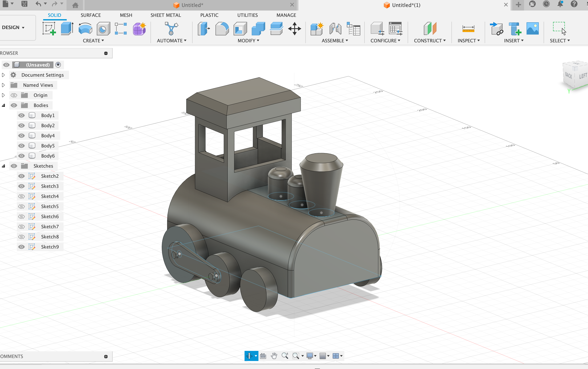Select the Create Form tool
This screenshot has height=369, width=588.
pyautogui.click(x=140, y=29)
